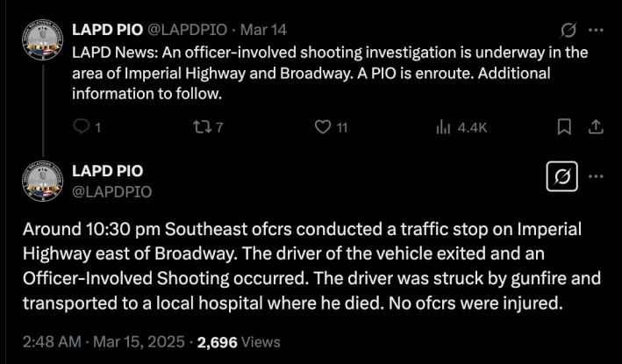Open more options menu on the main tweet
622x364 pixels.
596,175
